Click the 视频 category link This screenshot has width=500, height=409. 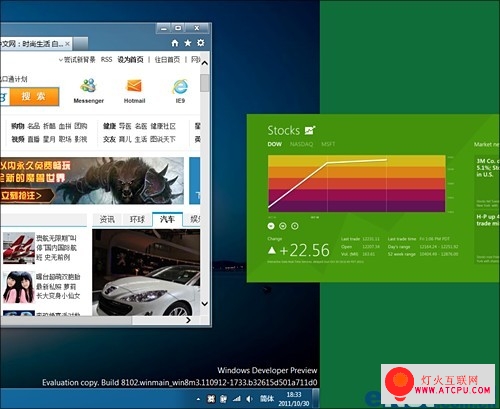coord(18,139)
